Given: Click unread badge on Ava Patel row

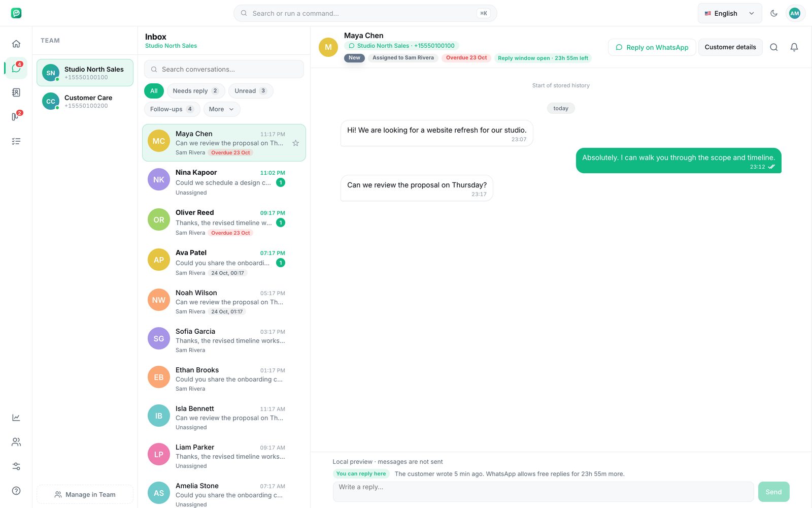Looking at the screenshot, I should pos(281,263).
